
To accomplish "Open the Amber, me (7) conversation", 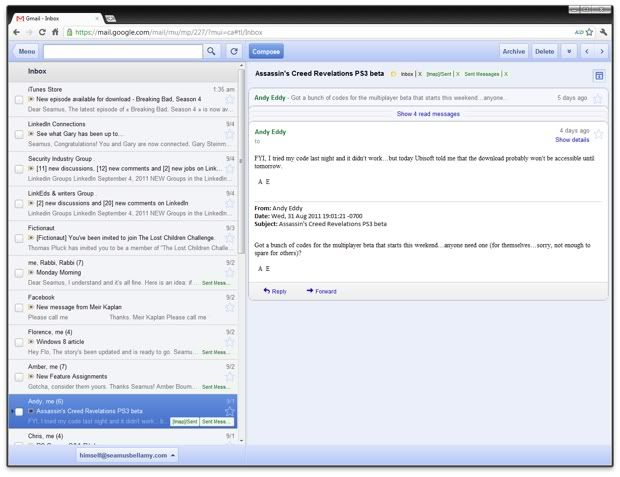I will [123, 377].
